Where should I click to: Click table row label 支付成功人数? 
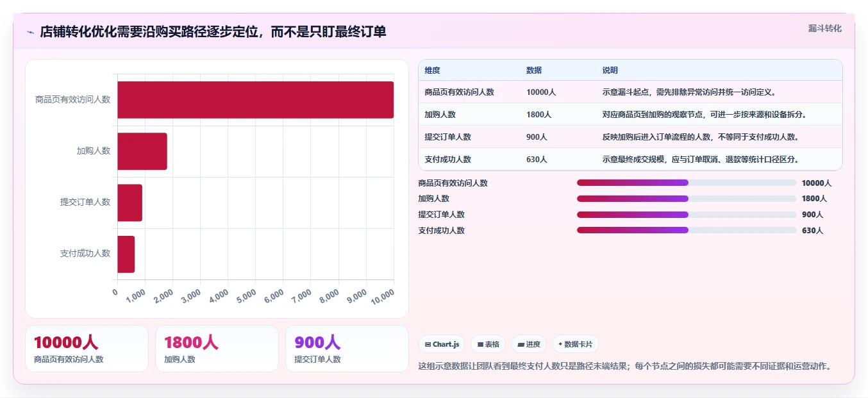coord(447,160)
